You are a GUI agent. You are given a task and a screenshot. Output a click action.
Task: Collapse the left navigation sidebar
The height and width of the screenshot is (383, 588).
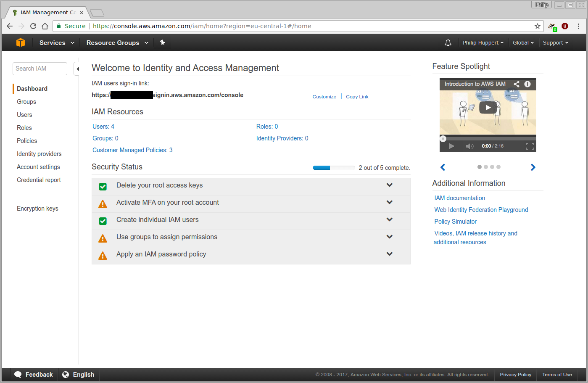(77, 69)
